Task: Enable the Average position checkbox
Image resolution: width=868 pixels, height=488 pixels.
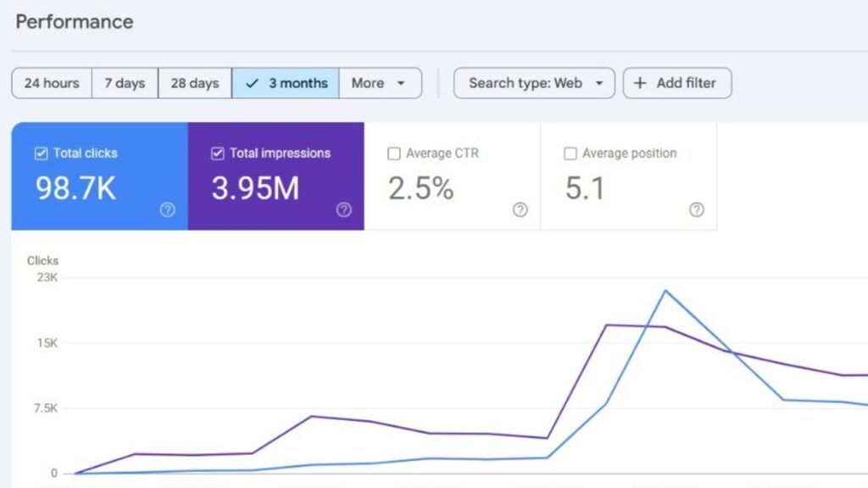Action: [570, 153]
